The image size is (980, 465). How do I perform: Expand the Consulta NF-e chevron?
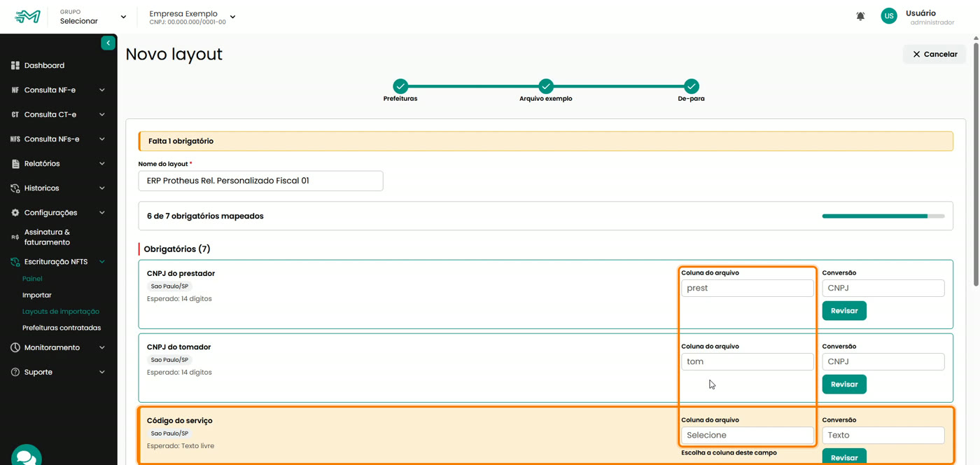coord(102,90)
